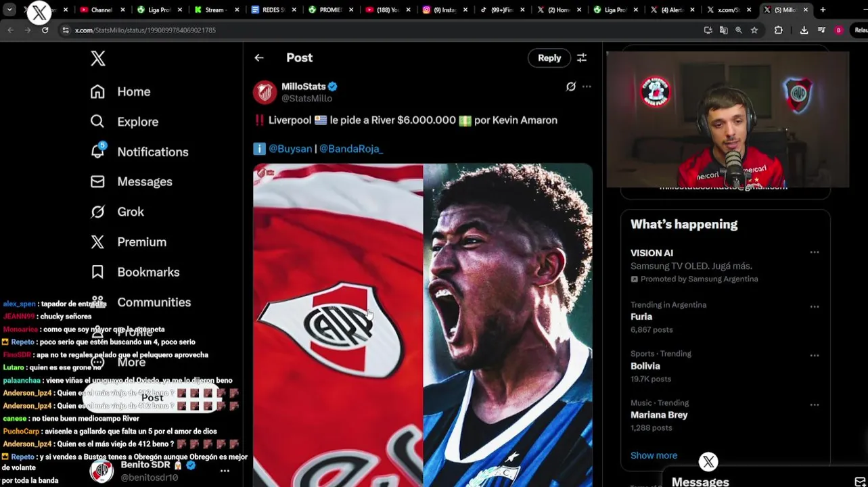
Task: Open Bookmarks in sidebar
Action: pos(135,272)
